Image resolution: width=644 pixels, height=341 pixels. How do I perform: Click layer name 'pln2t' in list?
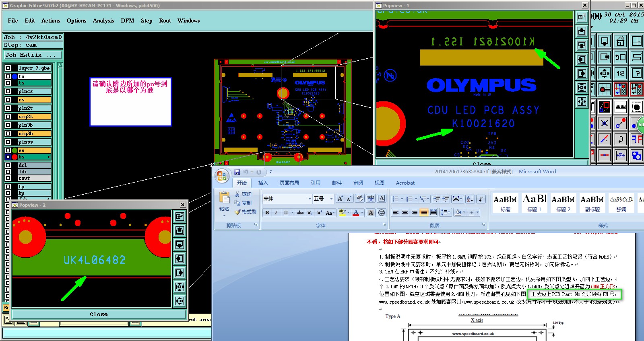pos(34,108)
